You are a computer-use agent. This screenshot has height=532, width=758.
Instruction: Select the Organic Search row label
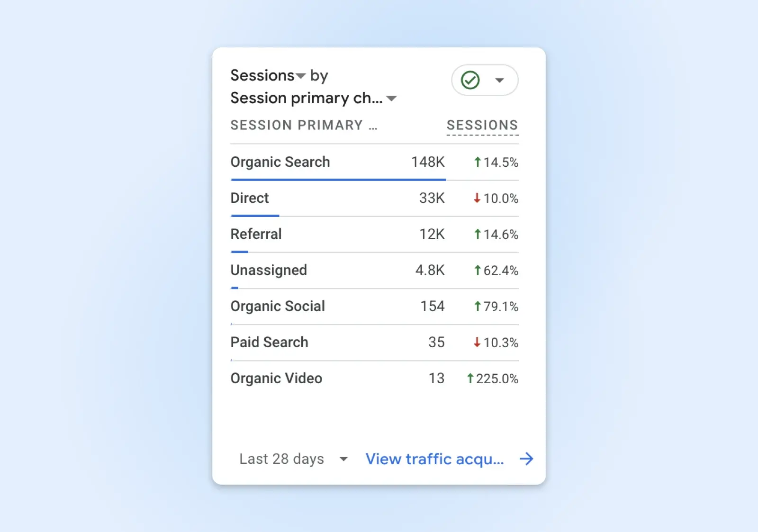pos(280,162)
